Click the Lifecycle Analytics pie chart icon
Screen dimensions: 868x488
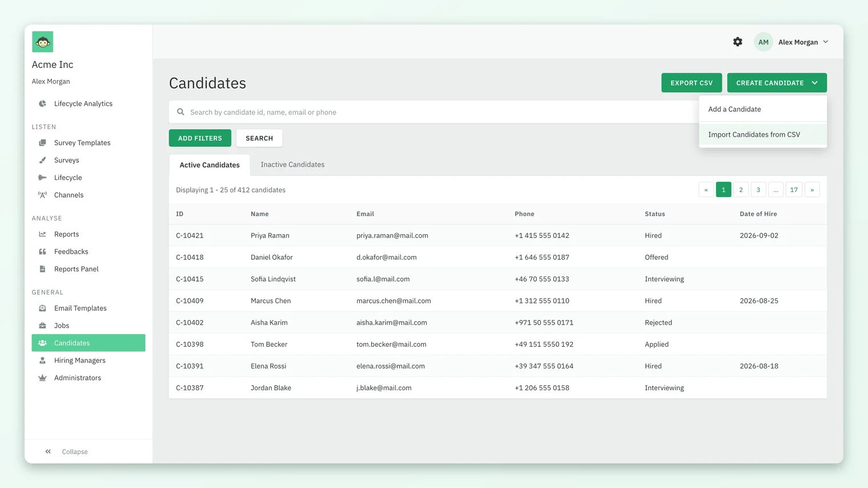coord(42,103)
